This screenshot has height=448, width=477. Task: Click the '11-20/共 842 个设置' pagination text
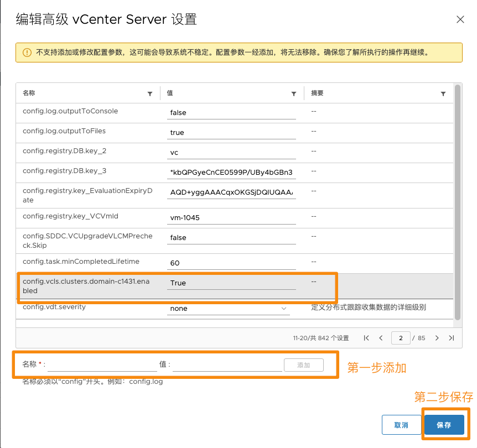pos(321,338)
